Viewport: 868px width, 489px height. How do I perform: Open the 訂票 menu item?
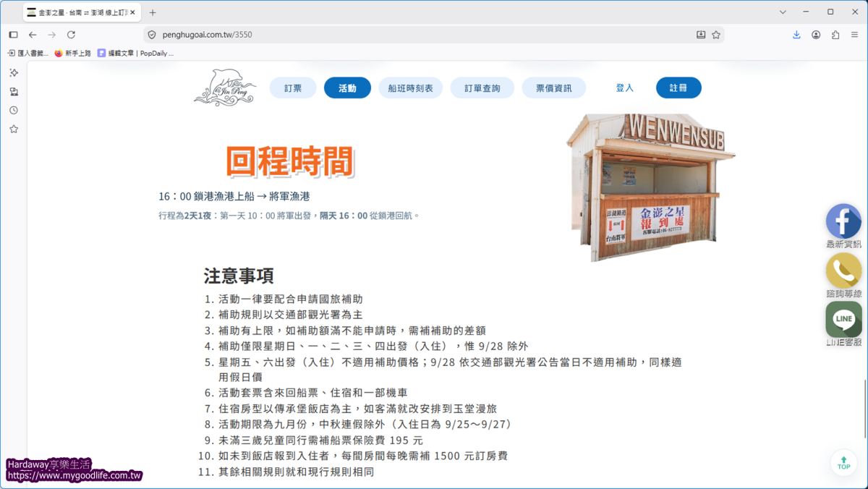pyautogui.click(x=293, y=88)
